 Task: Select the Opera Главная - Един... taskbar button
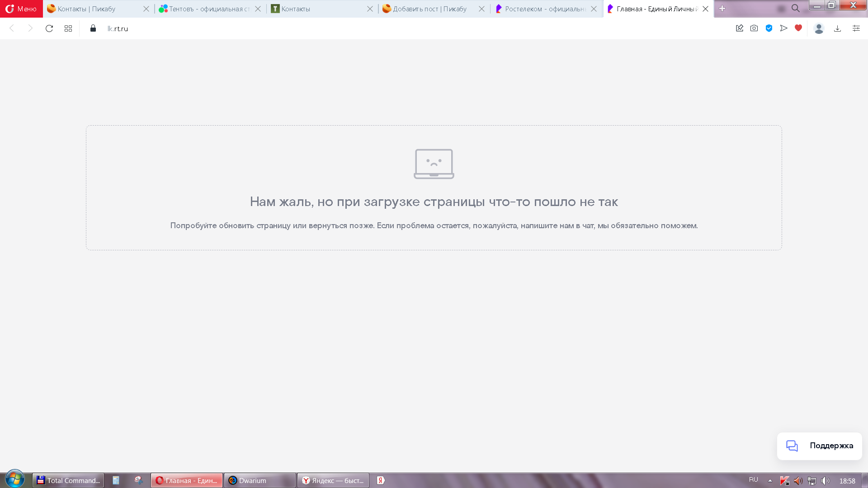(x=187, y=480)
